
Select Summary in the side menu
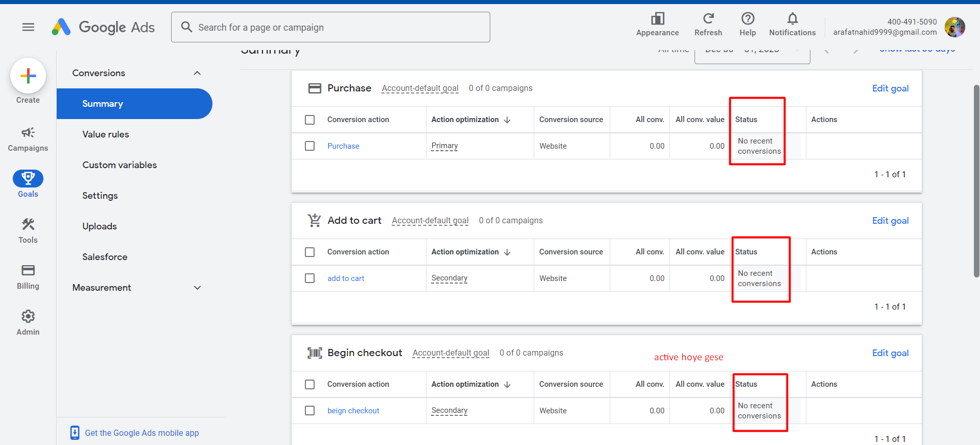tap(134, 104)
